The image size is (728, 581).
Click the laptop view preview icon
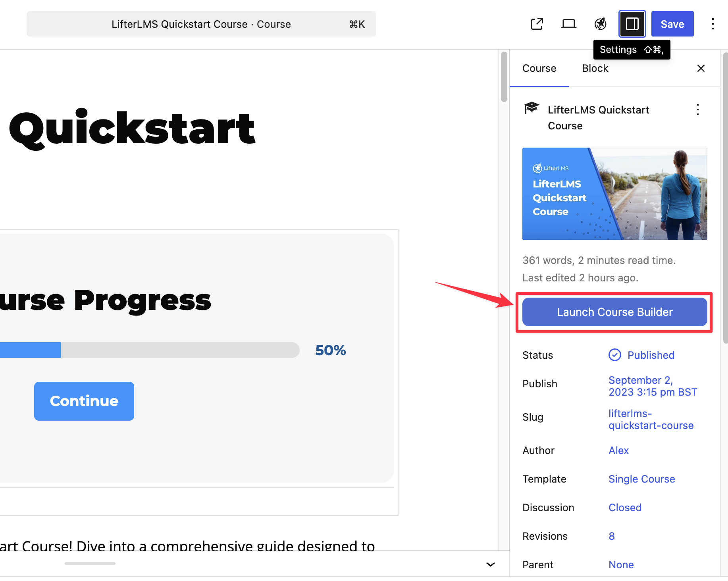pos(568,24)
